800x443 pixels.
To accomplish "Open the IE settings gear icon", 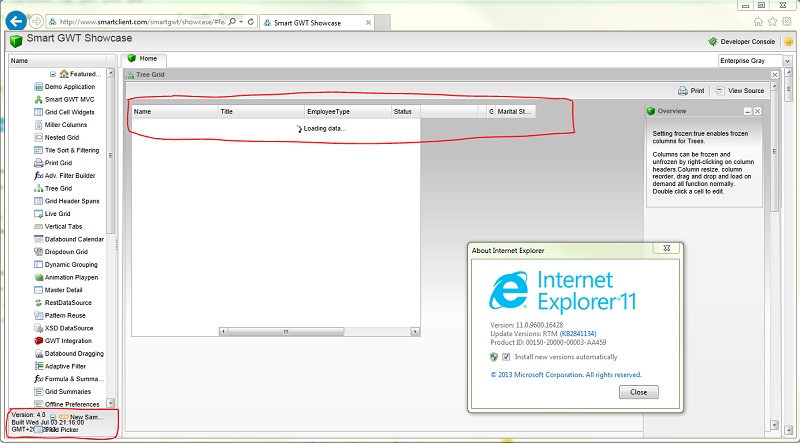I will tap(787, 20).
